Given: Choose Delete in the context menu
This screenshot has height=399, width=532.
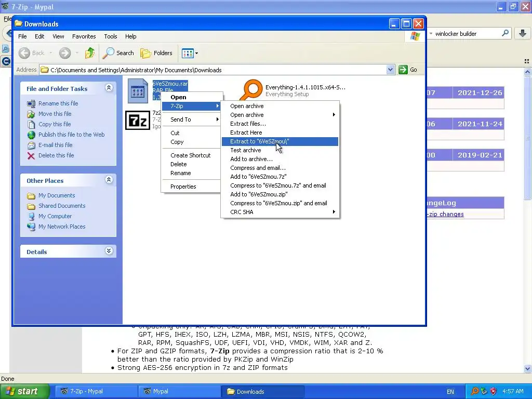Looking at the screenshot, I should pos(191,164).
